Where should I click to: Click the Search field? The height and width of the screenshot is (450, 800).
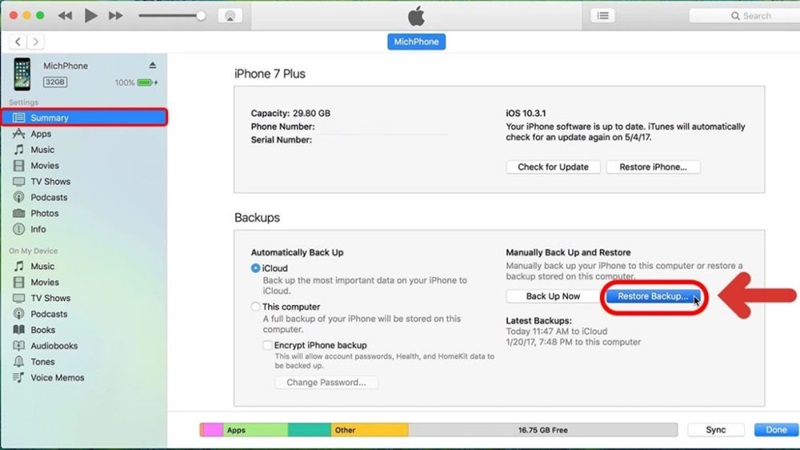(x=756, y=16)
